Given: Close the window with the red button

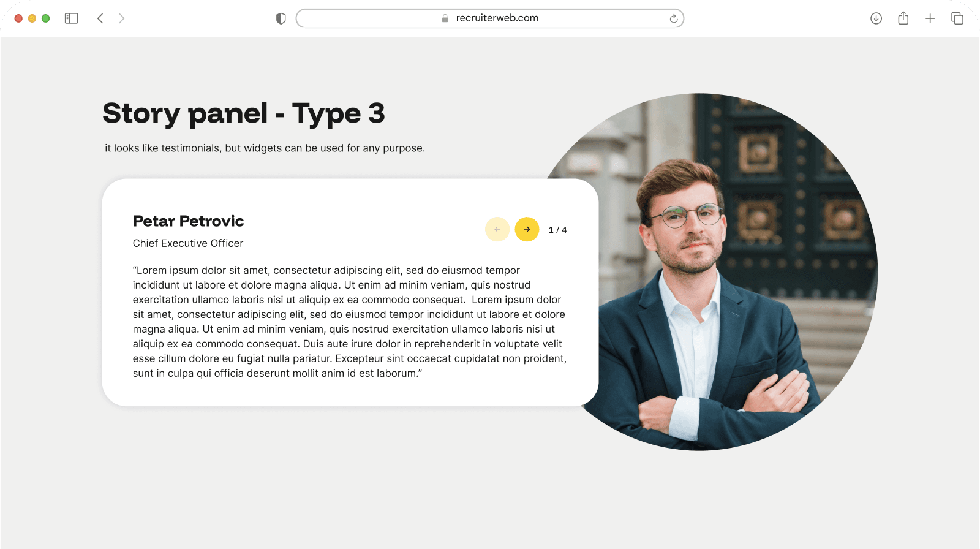Looking at the screenshot, I should tap(18, 18).
